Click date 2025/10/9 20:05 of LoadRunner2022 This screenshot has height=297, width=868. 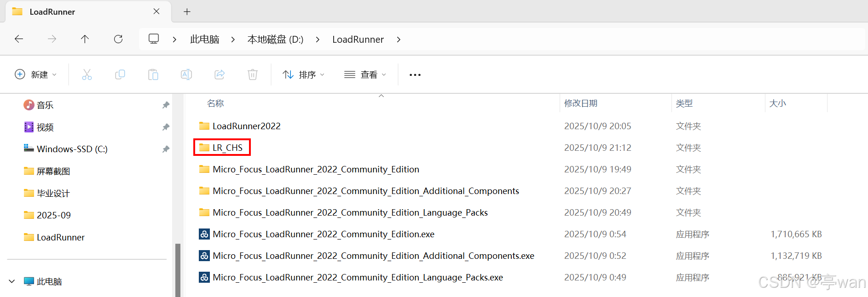tap(598, 126)
